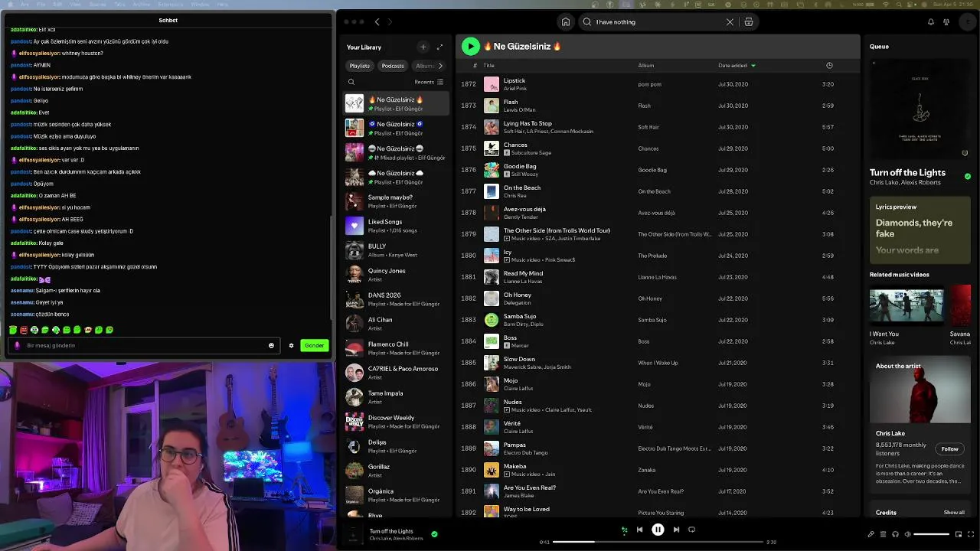Clear the search field with X icon
The height and width of the screenshot is (551, 980).
730,22
